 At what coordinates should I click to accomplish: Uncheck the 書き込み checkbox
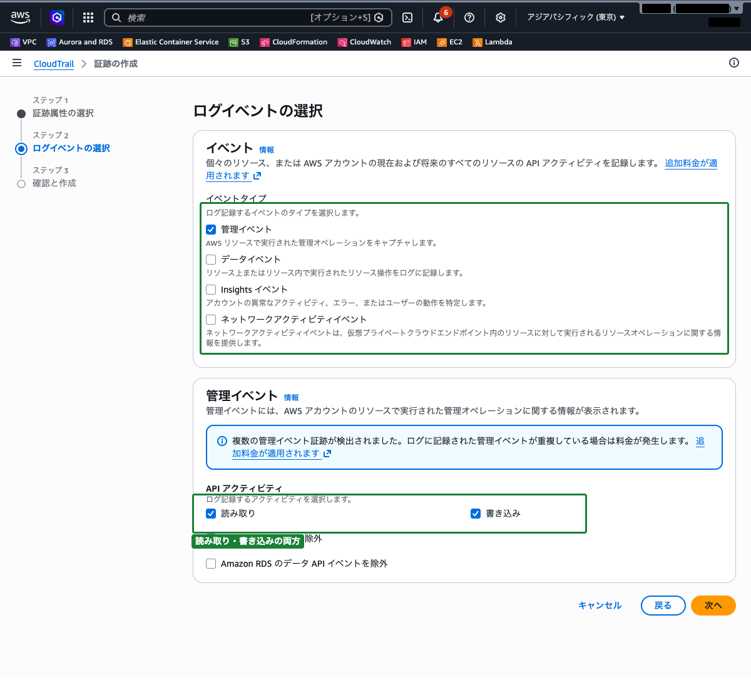click(x=476, y=514)
